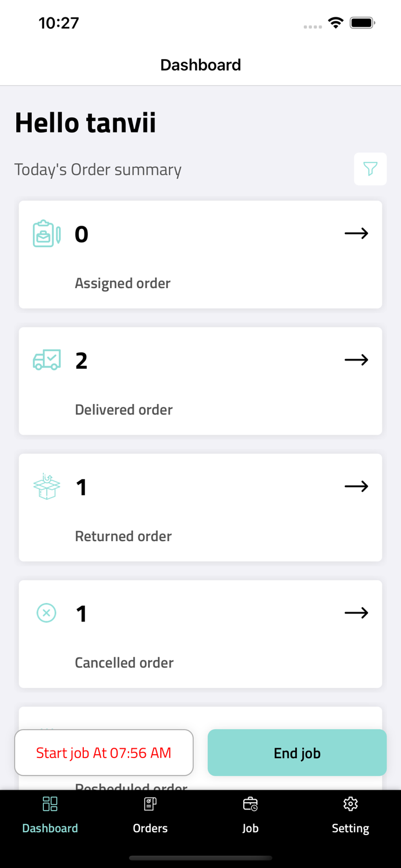Open Assigned order details via its arrow
The width and height of the screenshot is (401, 868).
(356, 233)
